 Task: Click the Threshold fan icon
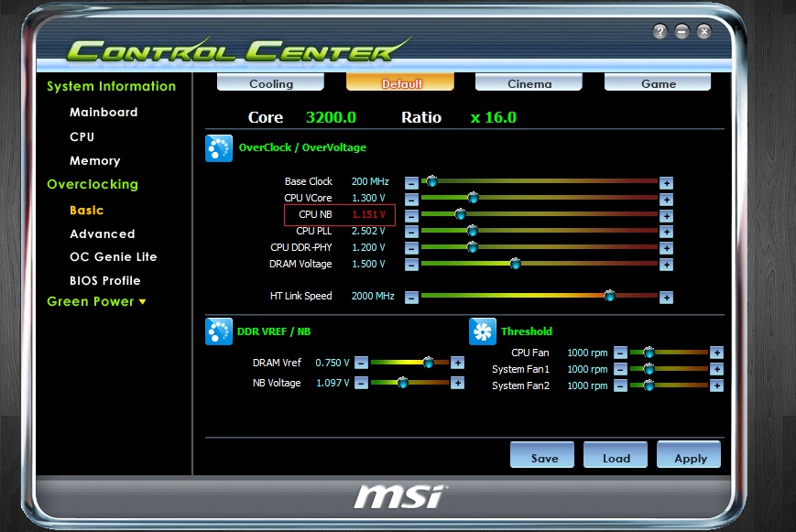pos(482,331)
